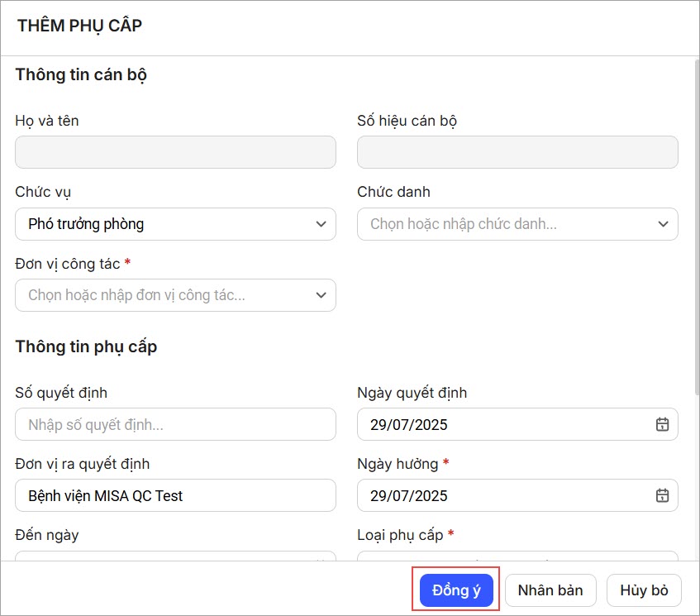Click the Ngày hưởng date value 29/07/2025
The image size is (700, 616).
coord(409,495)
